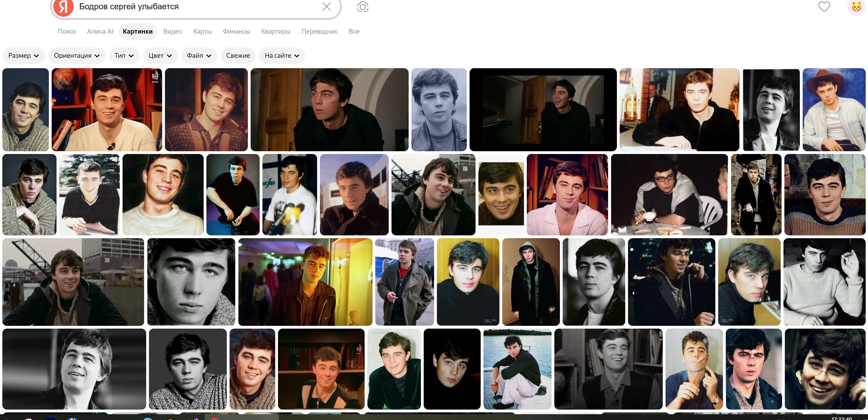Open the На сайте filter dropdown

point(282,56)
